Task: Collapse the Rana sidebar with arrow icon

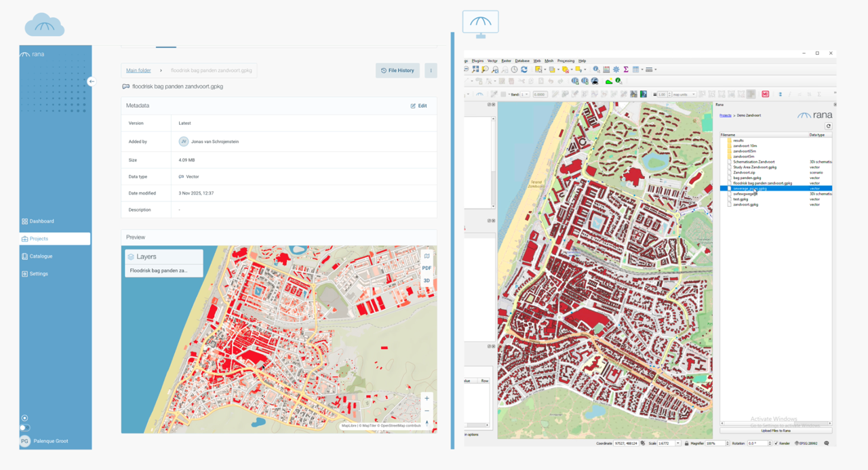Action: pyautogui.click(x=92, y=81)
